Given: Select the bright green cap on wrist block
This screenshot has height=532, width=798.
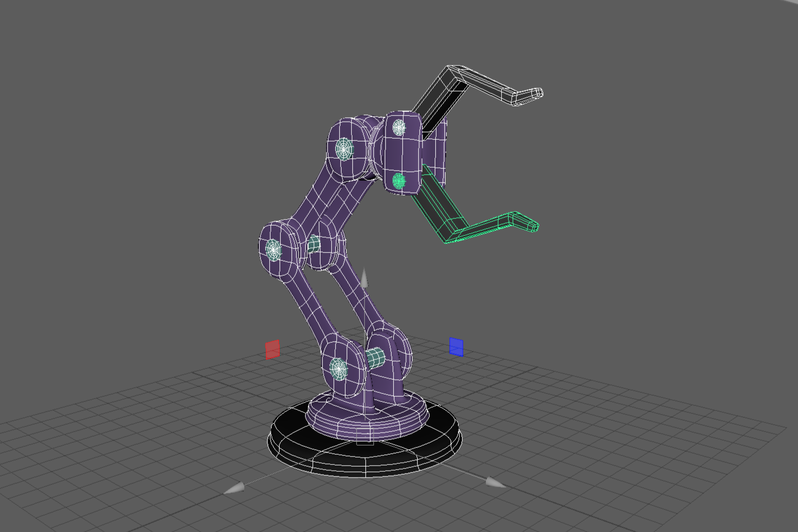Looking at the screenshot, I should click(399, 181).
